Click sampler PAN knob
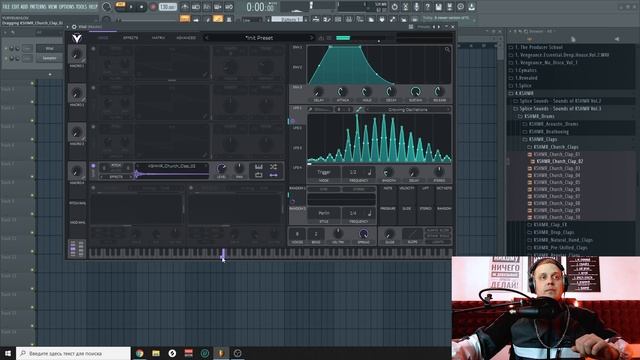 240,168
